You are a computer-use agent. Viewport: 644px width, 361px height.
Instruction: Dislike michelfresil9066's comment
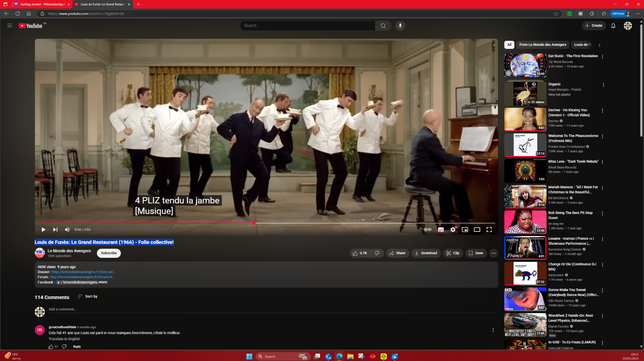pos(64,347)
